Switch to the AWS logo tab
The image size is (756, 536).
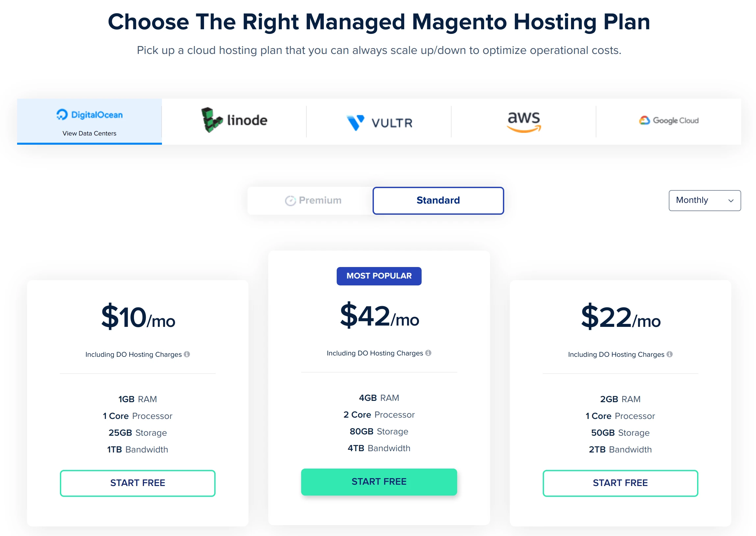pos(524,121)
